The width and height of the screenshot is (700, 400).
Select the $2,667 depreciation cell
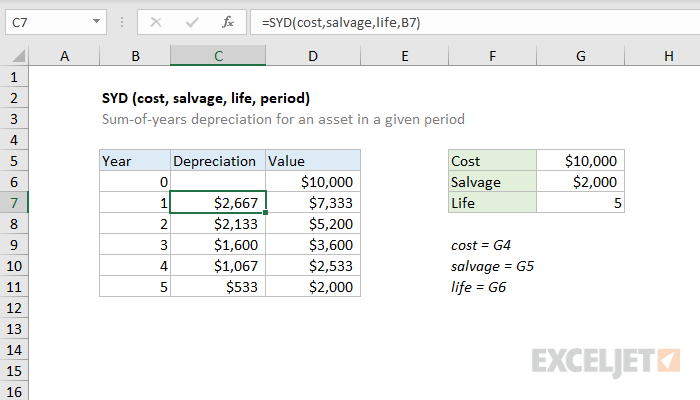(x=218, y=203)
